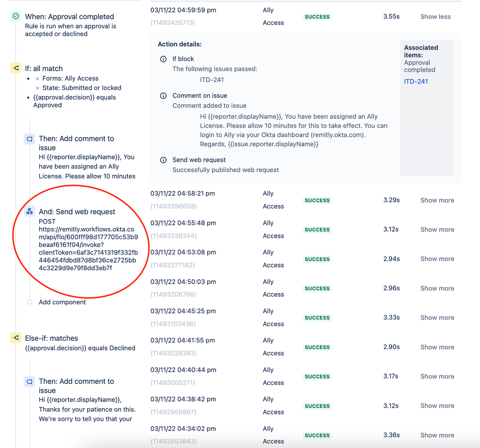Open When: Approval completed trigger
This screenshot has width=480, height=448.
coord(70,17)
